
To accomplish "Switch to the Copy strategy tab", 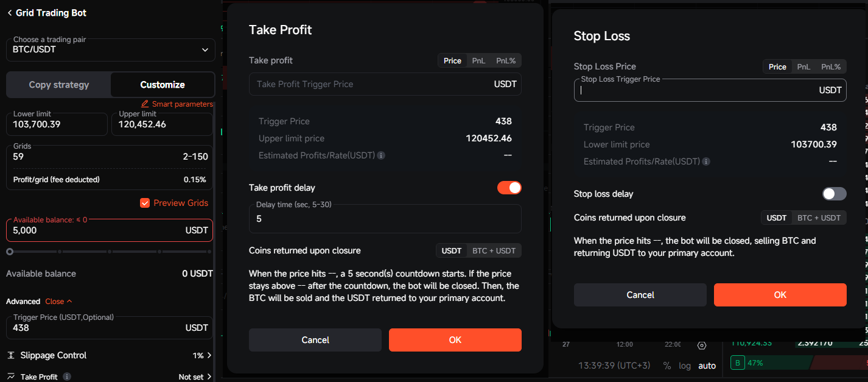I will 59,85.
